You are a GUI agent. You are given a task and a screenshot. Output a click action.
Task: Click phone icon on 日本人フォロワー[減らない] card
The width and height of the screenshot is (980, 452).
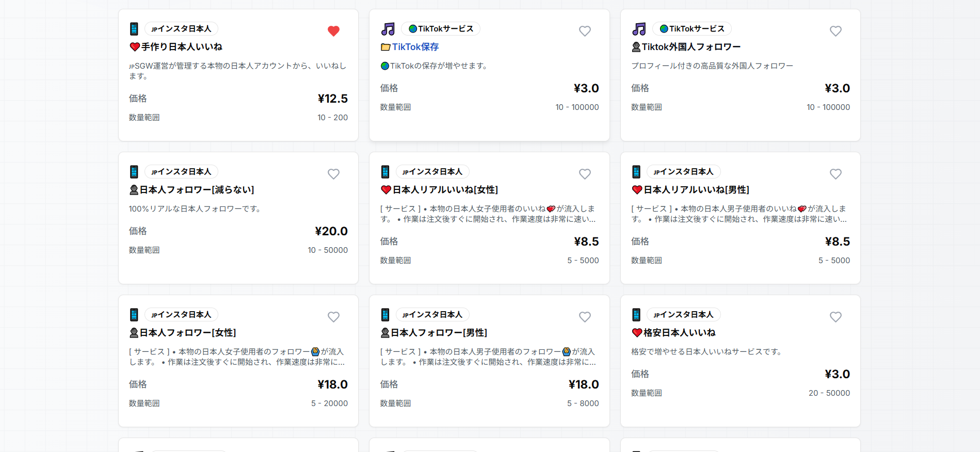point(134,172)
